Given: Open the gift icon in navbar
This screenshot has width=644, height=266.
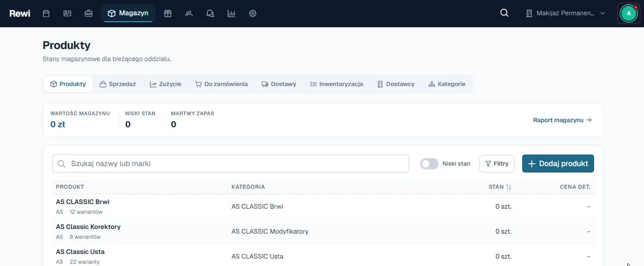Looking at the screenshot, I should click(x=168, y=13).
